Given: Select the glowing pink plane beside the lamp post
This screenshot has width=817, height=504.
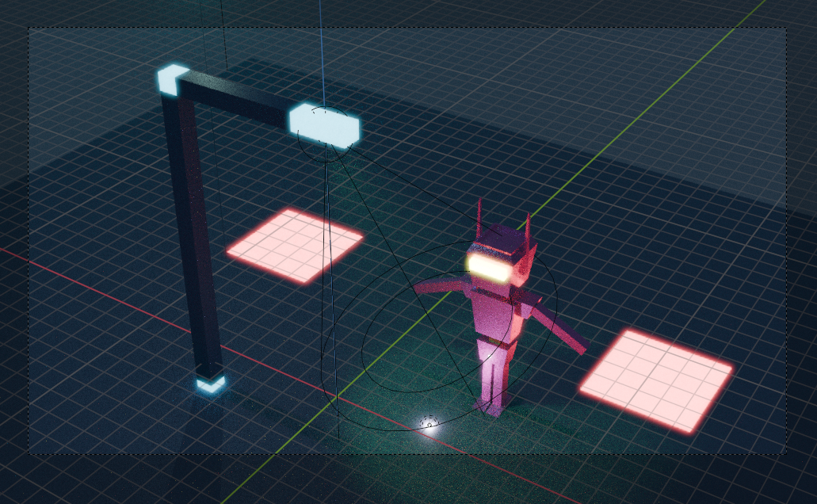Looking at the screenshot, I should (x=295, y=244).
